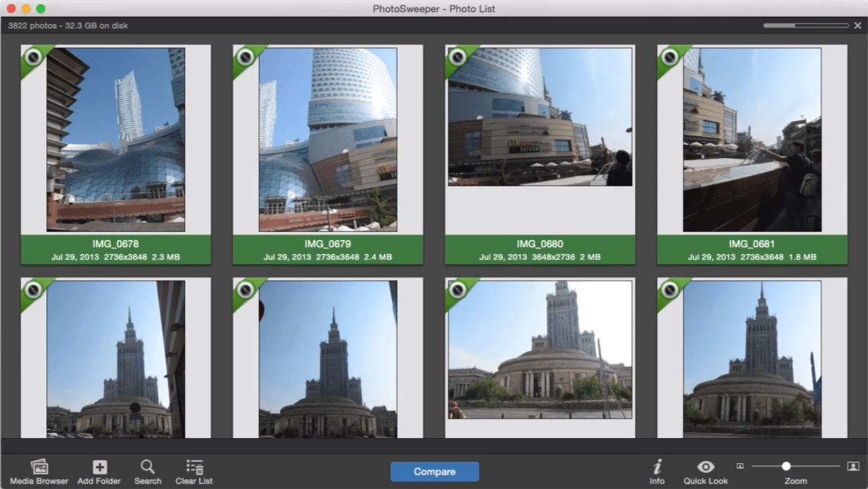The height and width of the screenshot is (489, 868).
Task: Clear the photo list
Action: pos(194,466)
